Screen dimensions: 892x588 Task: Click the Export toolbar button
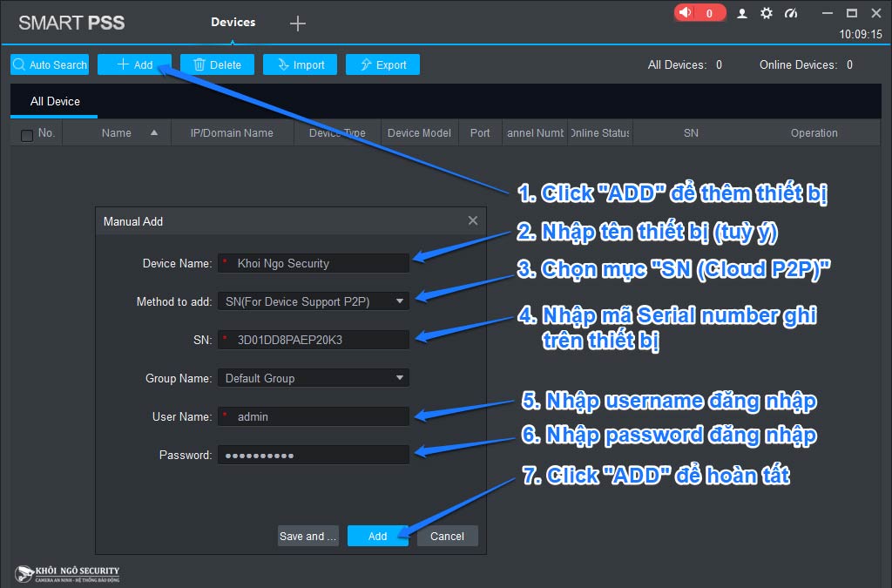[x=382, y=64]
